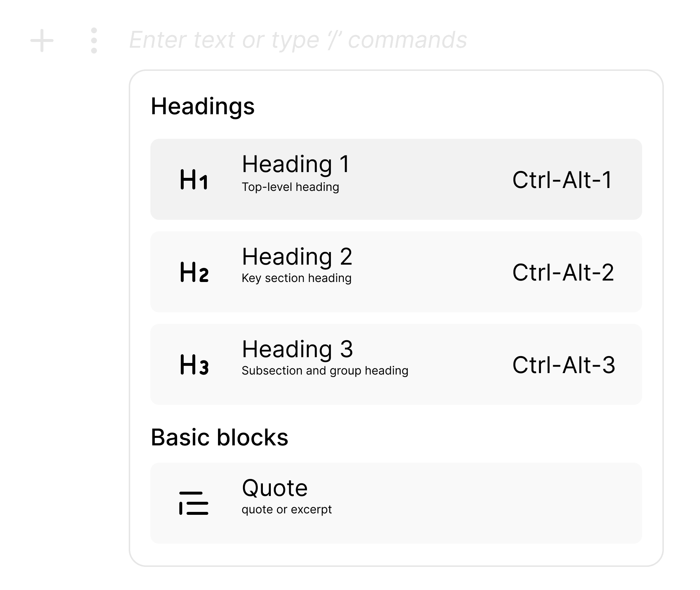
Task: Insert a Quote block
Action: click(275, 488)
